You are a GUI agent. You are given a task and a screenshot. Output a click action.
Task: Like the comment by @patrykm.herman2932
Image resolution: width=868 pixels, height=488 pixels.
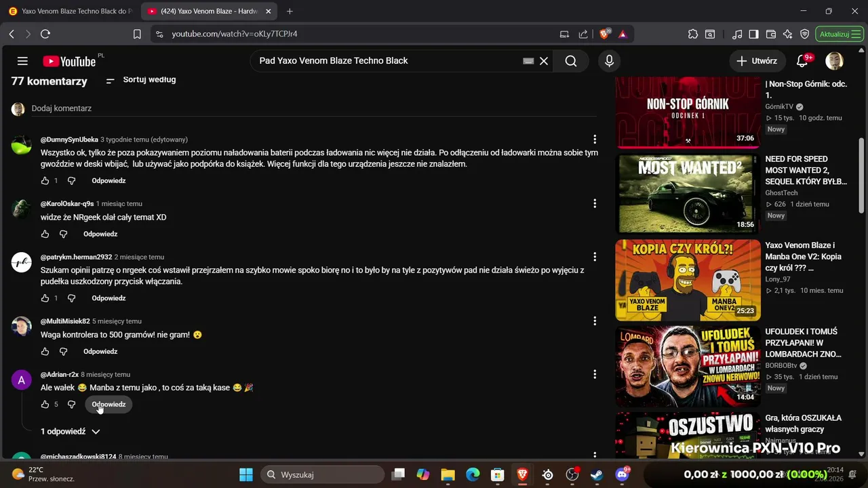click(x=45, y=298)
